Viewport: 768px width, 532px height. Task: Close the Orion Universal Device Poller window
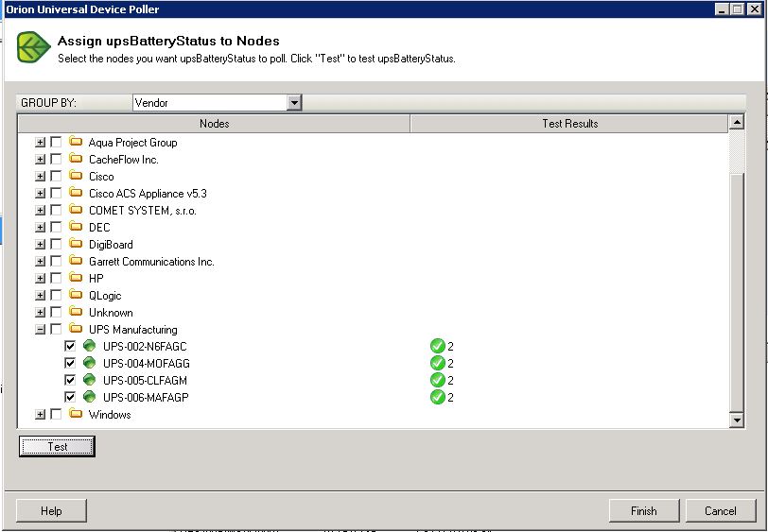(x=755, y=9)
